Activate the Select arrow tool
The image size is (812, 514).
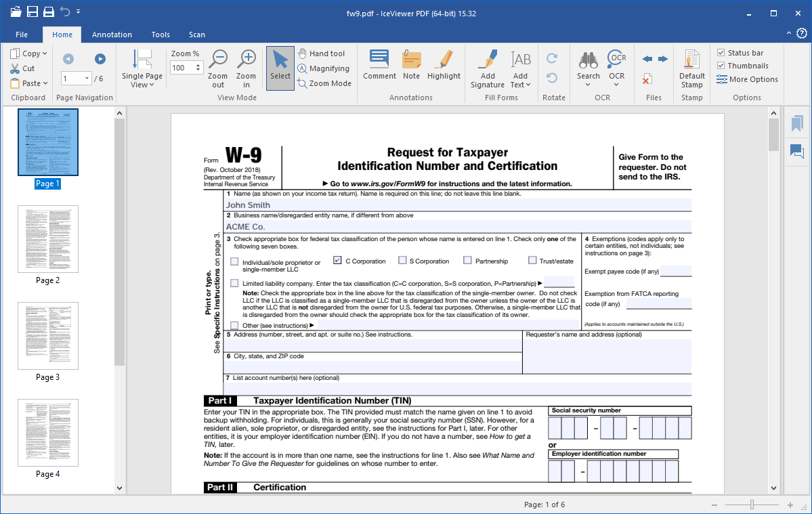280,68
